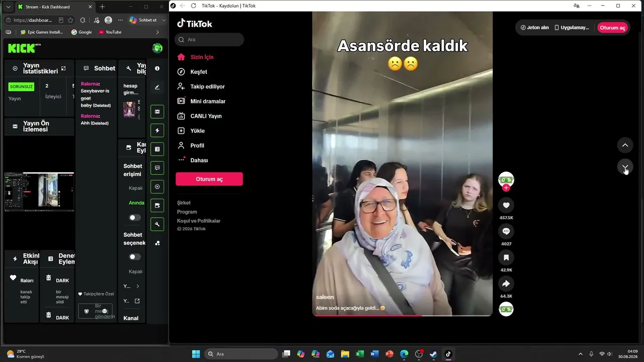Open the YouTube bookmark in Edge
644x362 pixels.
pyautogui.click(x=110, y=32)
